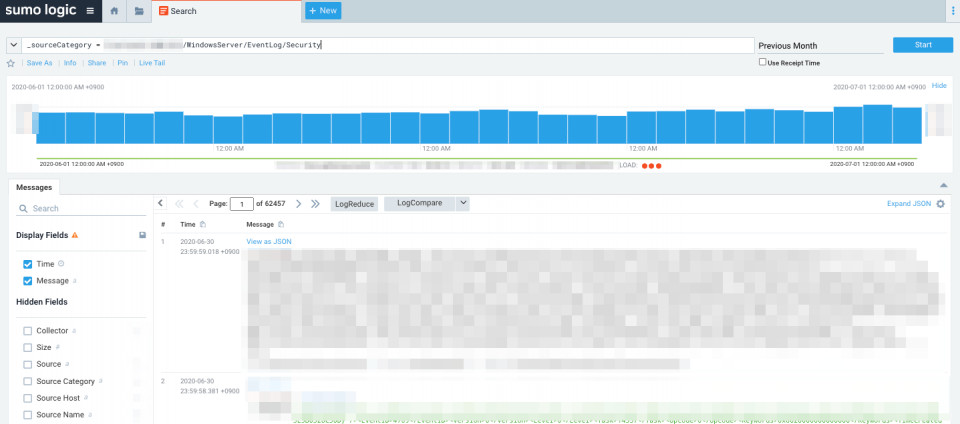Save the display fields with the disk icon
The width and height of the screenshot is (960, 424).
point(143,235)
